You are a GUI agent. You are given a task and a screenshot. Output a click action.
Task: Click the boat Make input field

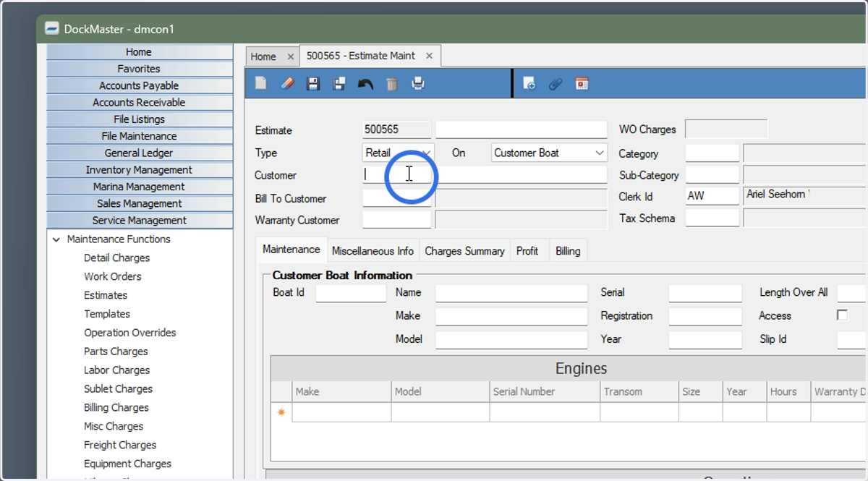[511, 316]
